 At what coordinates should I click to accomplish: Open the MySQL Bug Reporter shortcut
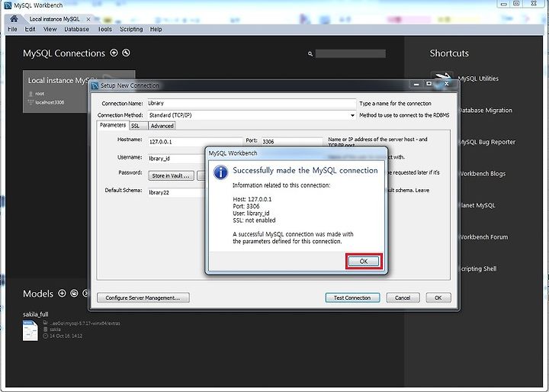[x=487, y=142]
